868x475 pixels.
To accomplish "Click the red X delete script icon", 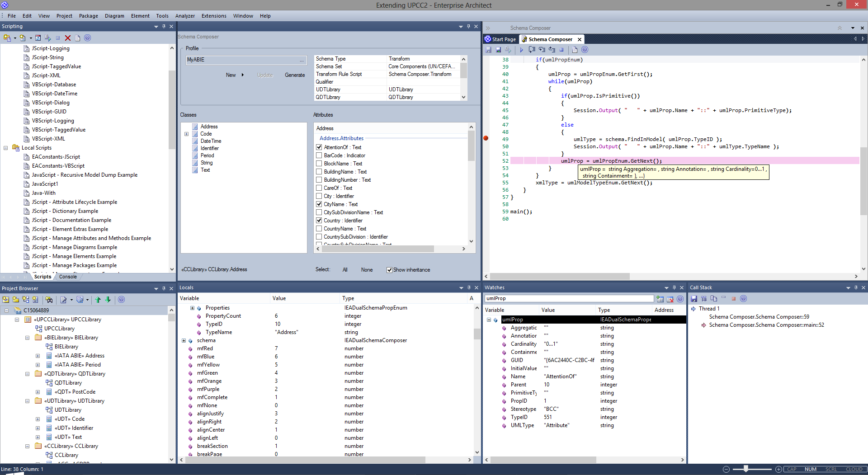I will 68,38.
